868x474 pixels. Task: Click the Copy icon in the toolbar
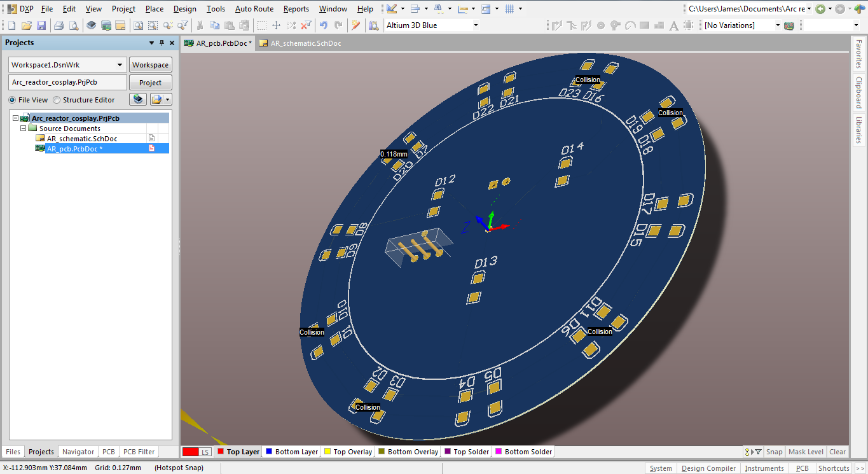point(214,25)
